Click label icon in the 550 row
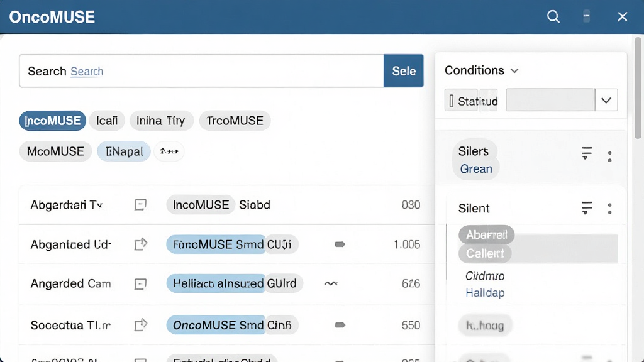 pyautogui.click(x=340, y=325)
